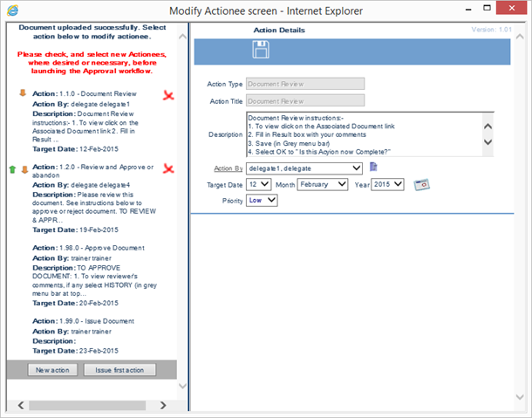Click document icon beside Action By dropdown
The width and height of the screenshot is (532, 418).
[373, 167]
